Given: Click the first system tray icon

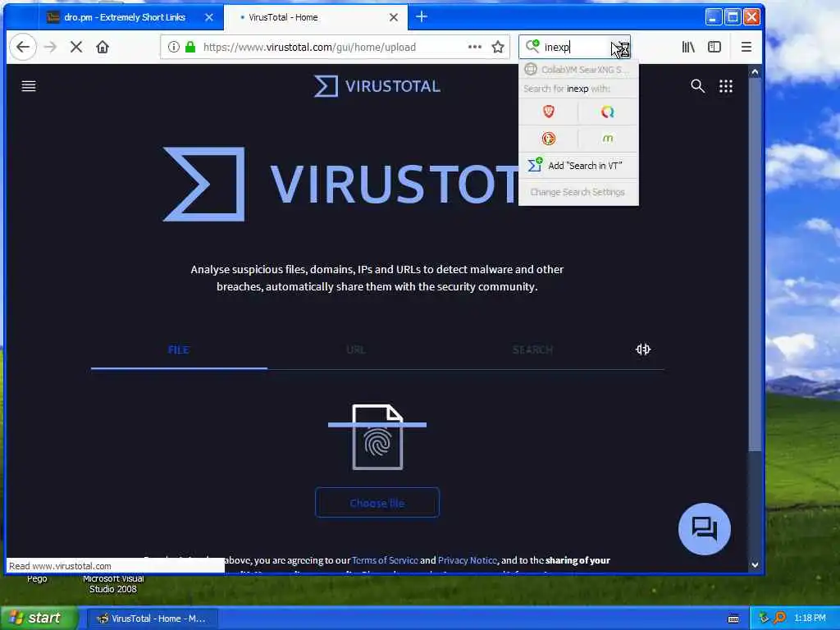Looking at the screenshot, I should coord(764,618).
